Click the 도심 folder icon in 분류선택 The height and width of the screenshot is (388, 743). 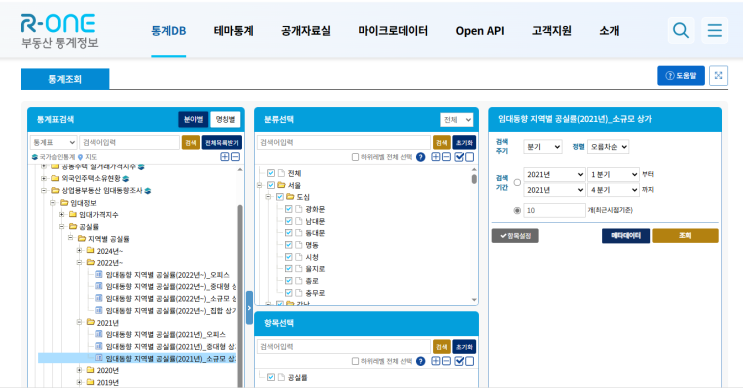[290, 197]
